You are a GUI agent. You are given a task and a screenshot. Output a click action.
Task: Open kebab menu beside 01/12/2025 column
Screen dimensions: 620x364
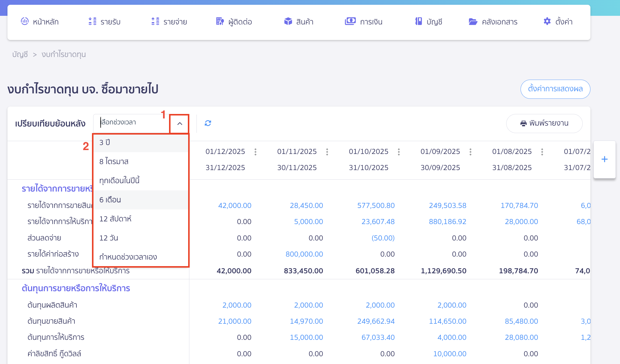click(x=256, y=152)
